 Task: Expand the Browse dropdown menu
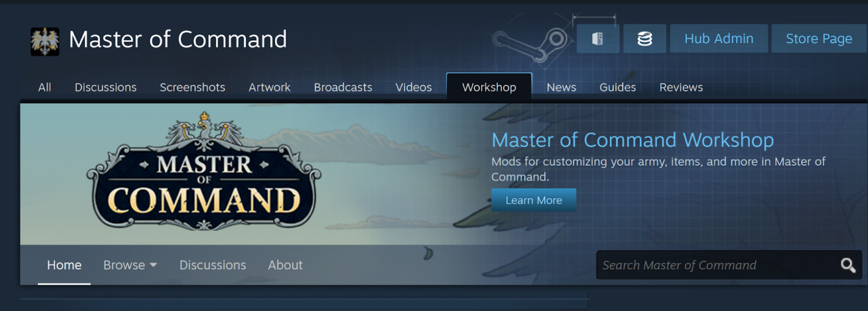(130, 265)
